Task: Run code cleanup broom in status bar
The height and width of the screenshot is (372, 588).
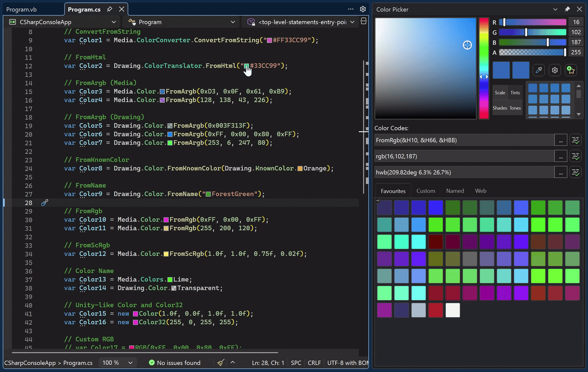Action: point(221,363)
